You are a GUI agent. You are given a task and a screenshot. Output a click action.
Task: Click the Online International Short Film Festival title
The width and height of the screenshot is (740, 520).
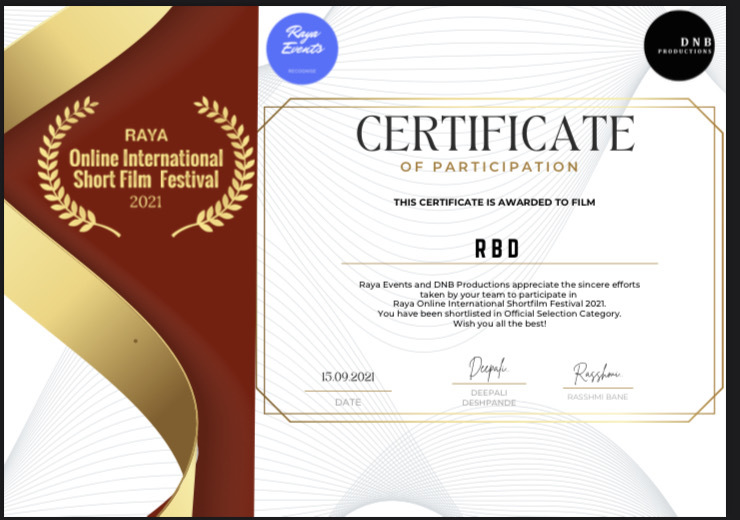(146, 170)
